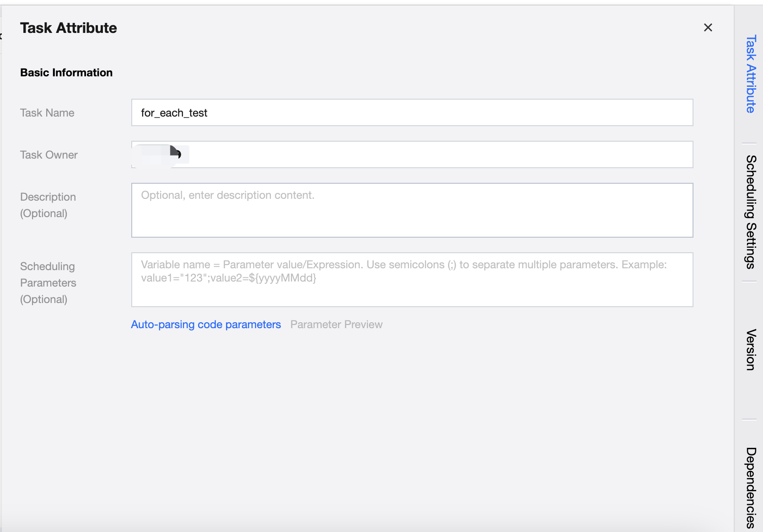Click the Description (Optional) label
The height and width of the screenshot is (532, 763).
pos(48,205)
